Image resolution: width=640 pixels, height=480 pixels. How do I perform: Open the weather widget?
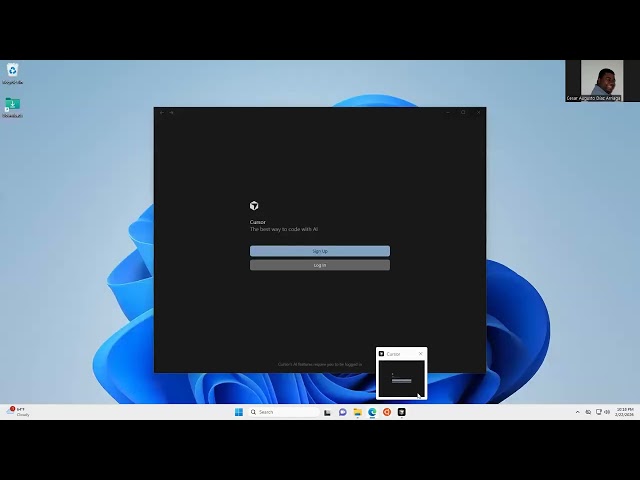(x=18, y=412)
